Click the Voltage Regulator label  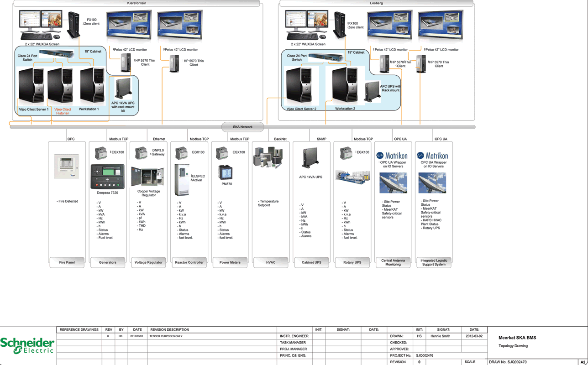click(148, 262)
